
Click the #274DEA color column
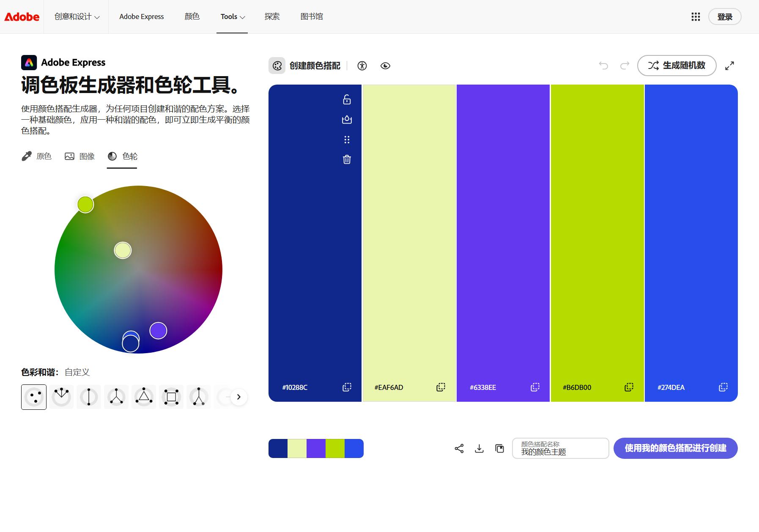click(691, 243)
